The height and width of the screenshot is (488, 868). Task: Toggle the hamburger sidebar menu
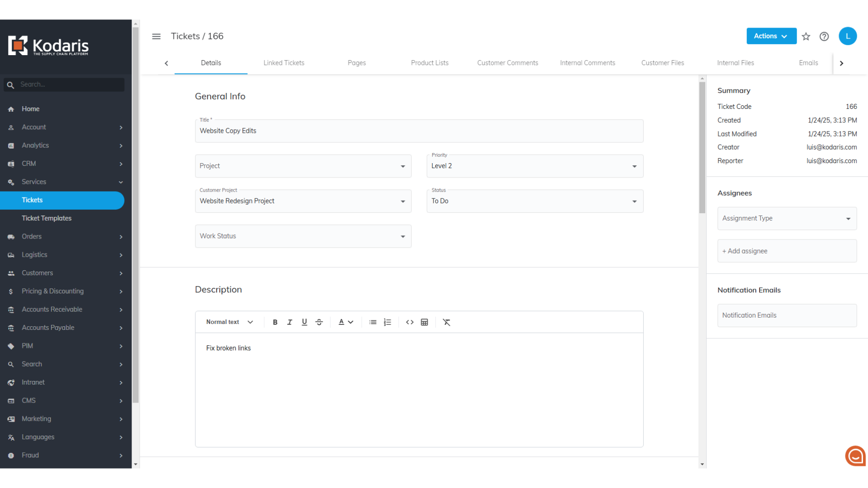(156, 37)
